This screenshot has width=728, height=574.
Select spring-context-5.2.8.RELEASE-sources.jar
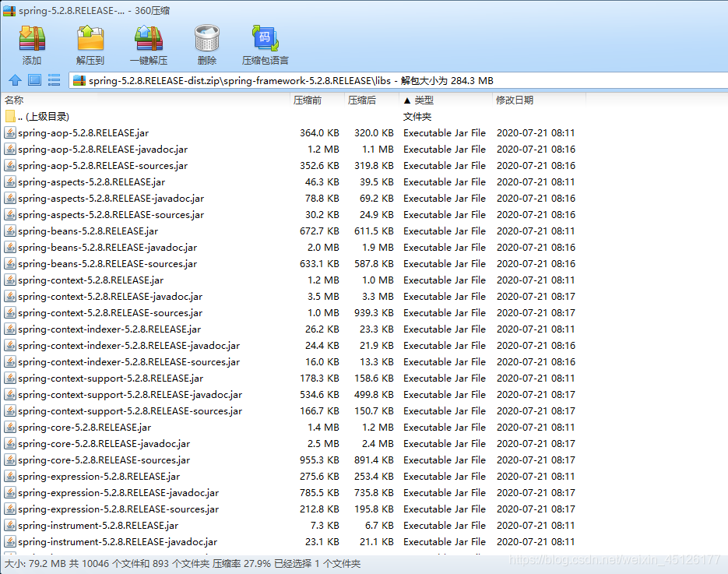[110, 313]
